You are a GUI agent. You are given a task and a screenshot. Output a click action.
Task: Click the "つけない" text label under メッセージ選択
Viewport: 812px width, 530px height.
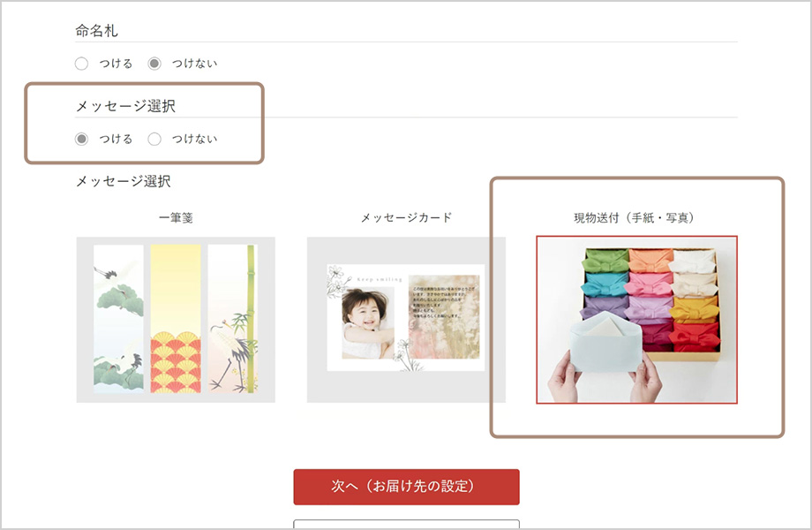click(x=195, y=139)
